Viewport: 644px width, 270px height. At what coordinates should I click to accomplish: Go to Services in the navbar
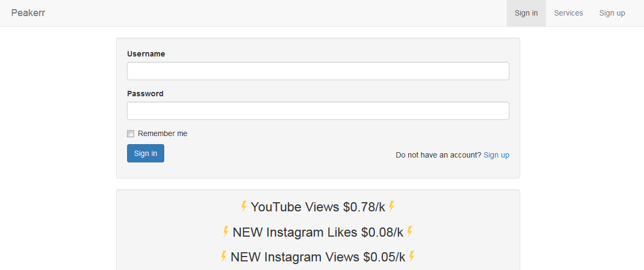pos(568,13)
